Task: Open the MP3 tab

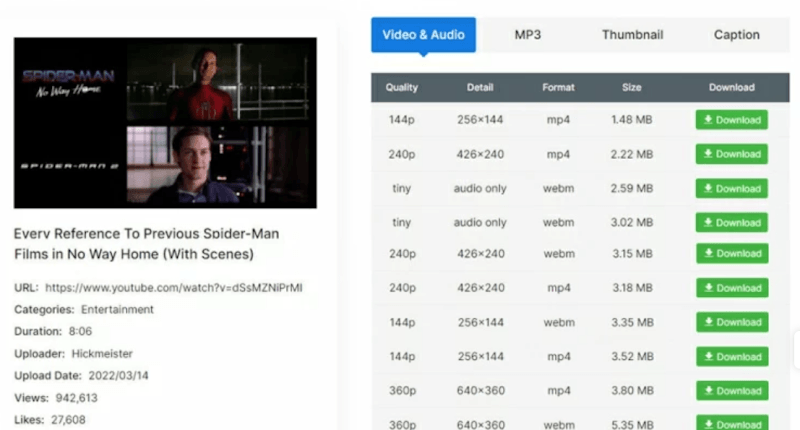Action: [528, 35]
